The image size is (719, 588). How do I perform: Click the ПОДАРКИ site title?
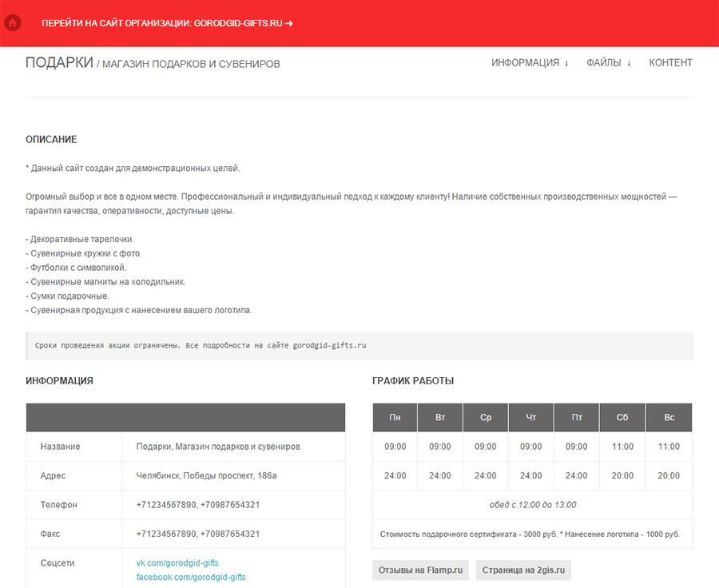click(59, 63)
